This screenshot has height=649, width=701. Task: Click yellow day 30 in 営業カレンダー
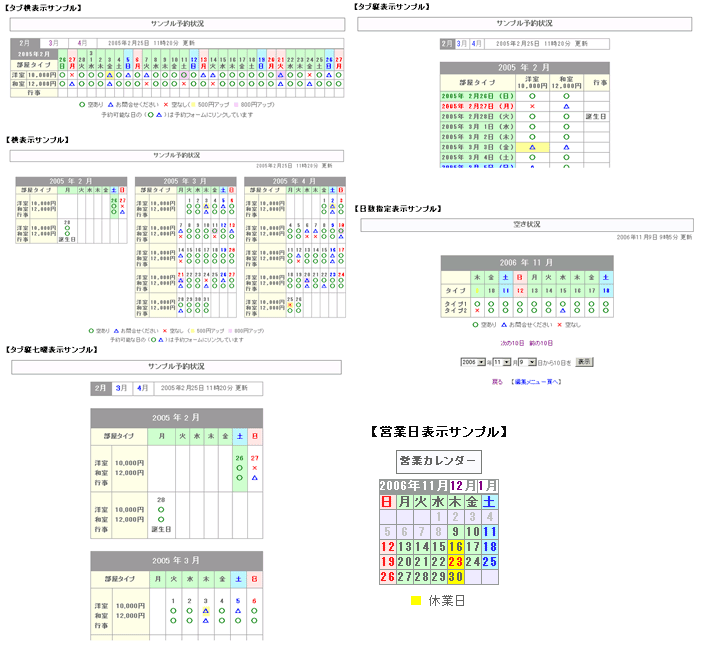pyautogui.click(x=456, y=577)
